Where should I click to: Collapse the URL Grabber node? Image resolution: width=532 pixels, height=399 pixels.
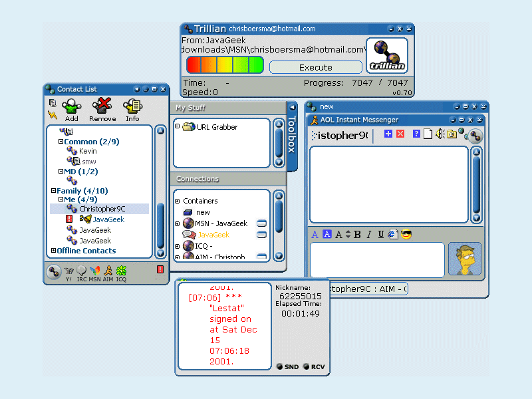click(x=177, y=126)
